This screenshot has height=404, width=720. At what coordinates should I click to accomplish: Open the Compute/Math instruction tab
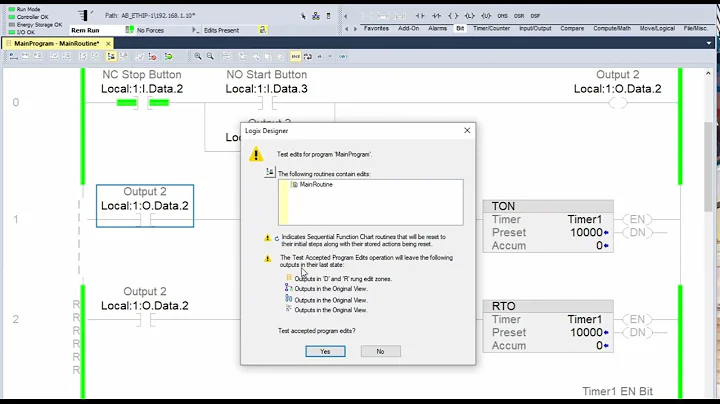tap(612, 28)
